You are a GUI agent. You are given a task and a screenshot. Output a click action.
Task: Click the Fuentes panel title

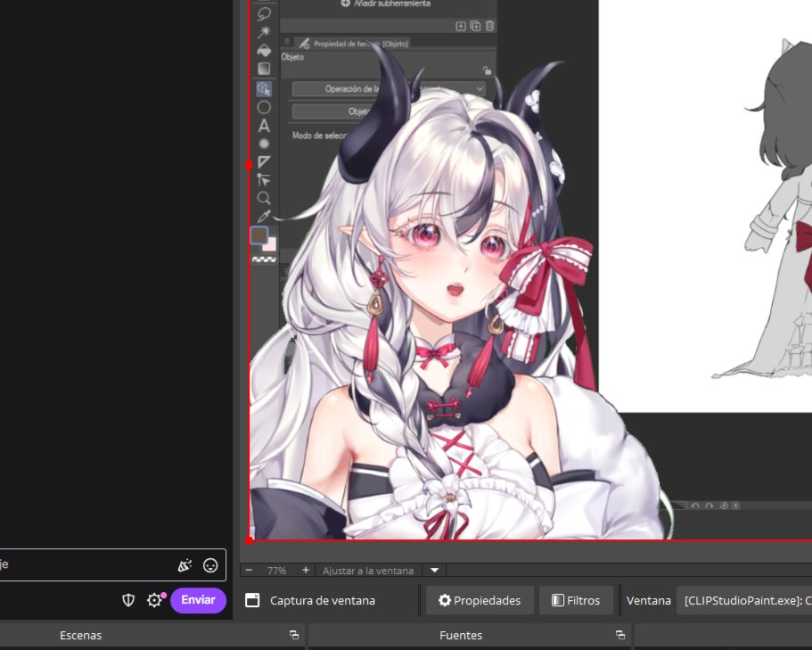coord(461,635)
